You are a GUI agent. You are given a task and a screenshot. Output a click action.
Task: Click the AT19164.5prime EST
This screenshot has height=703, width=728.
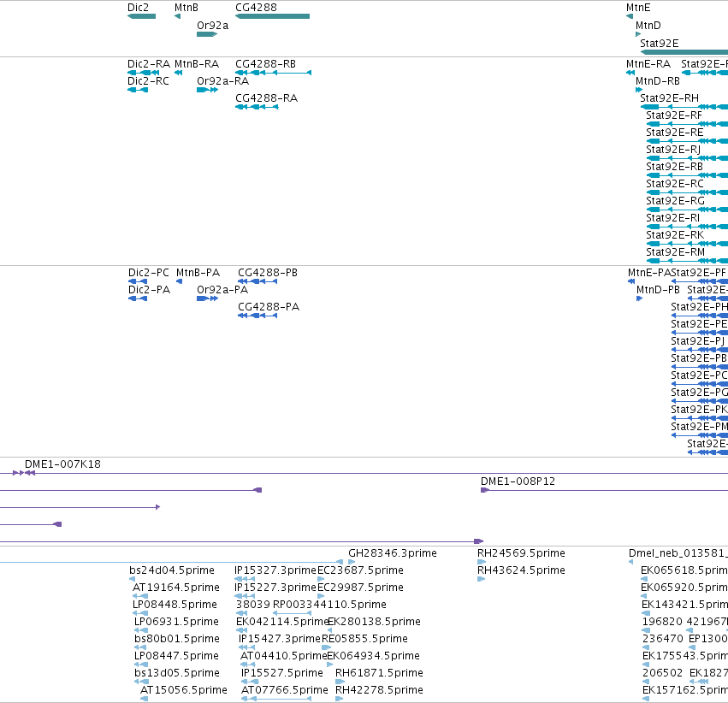pyautogui.click(x=140, y=596)
